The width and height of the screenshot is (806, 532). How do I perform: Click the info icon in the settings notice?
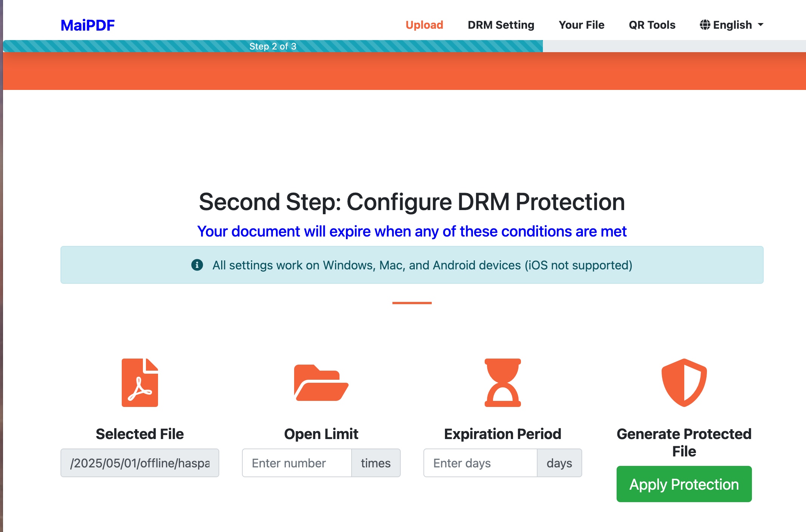coord(197,265)
